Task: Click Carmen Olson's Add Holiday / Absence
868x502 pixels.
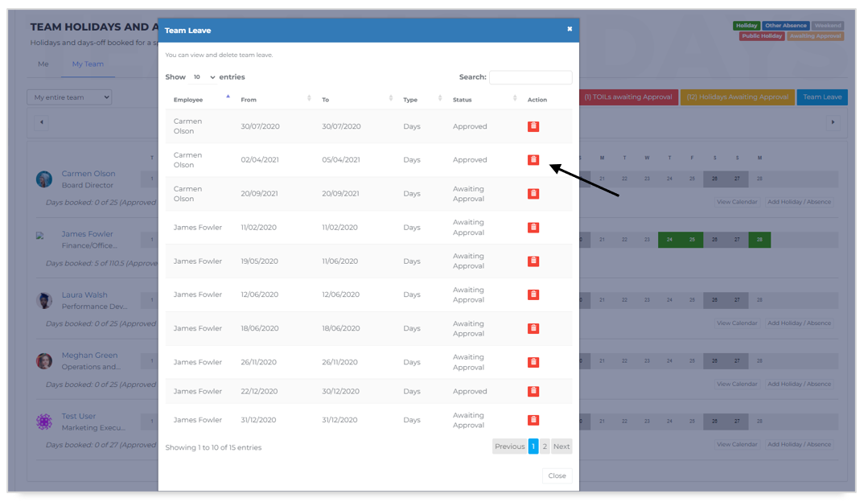Action: [799, 202]
